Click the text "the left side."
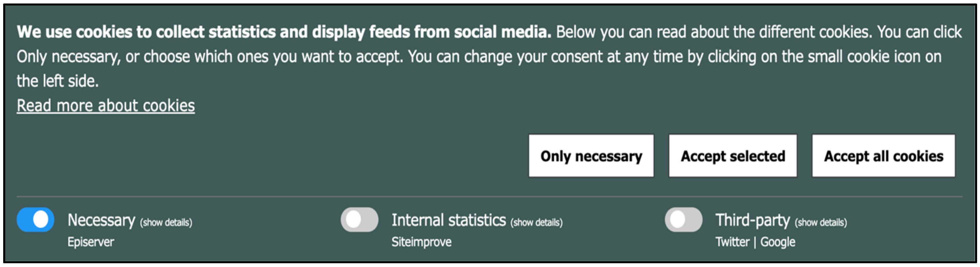 [58, 81]
